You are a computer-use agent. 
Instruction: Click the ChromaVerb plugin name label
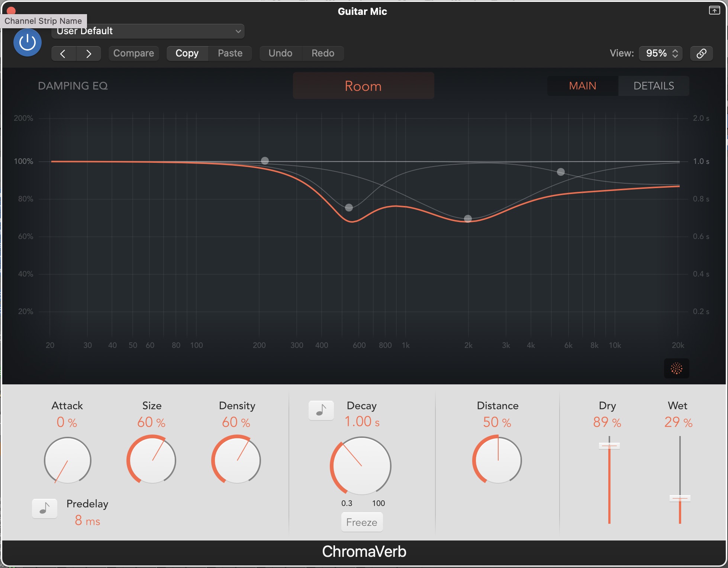pyautogui.click(x=364, y=552)
